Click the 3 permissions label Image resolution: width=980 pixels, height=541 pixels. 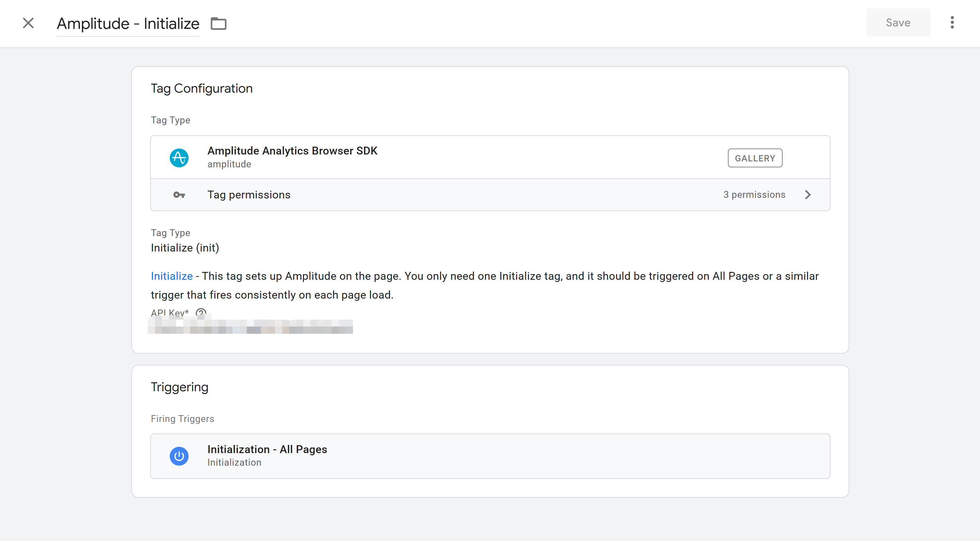[x=754, y=195]
